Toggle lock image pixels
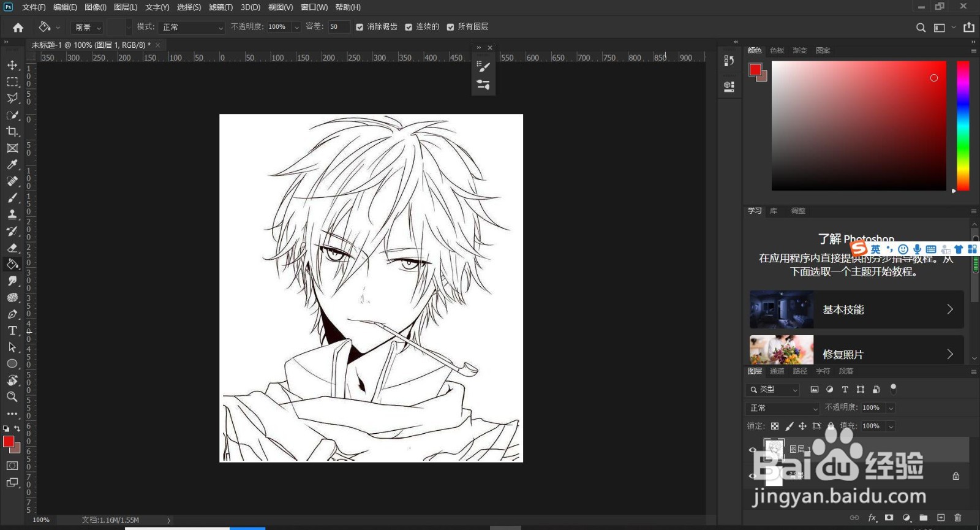This screenshot has height=530, width=980. (x=789, y=426)
